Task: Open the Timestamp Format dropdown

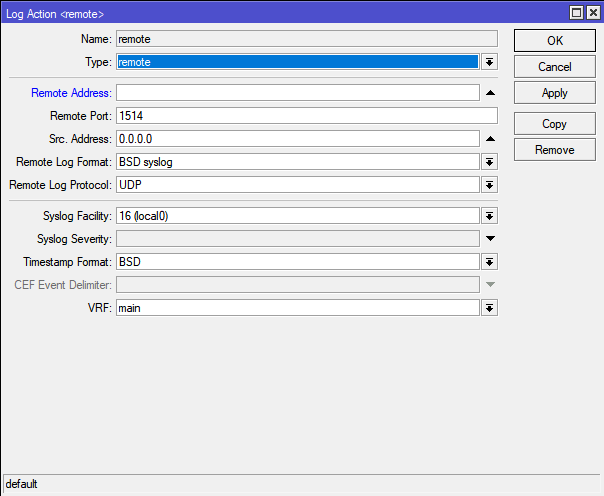Action: 490,262
